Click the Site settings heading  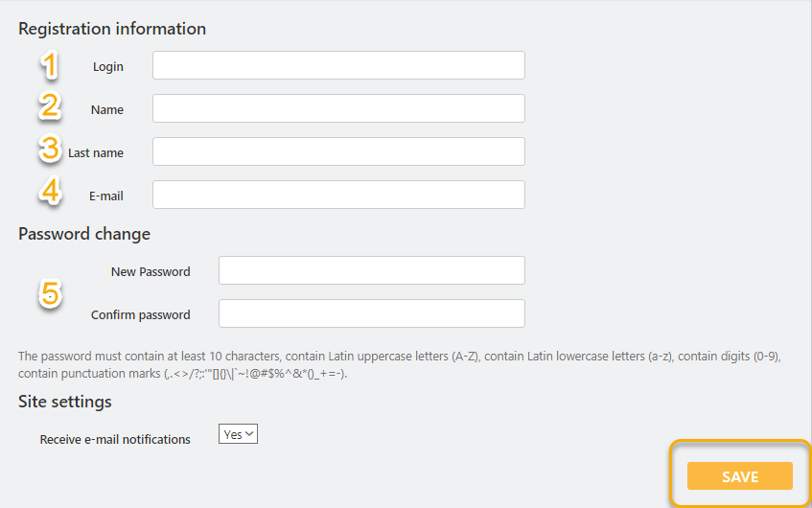point(65,402)
